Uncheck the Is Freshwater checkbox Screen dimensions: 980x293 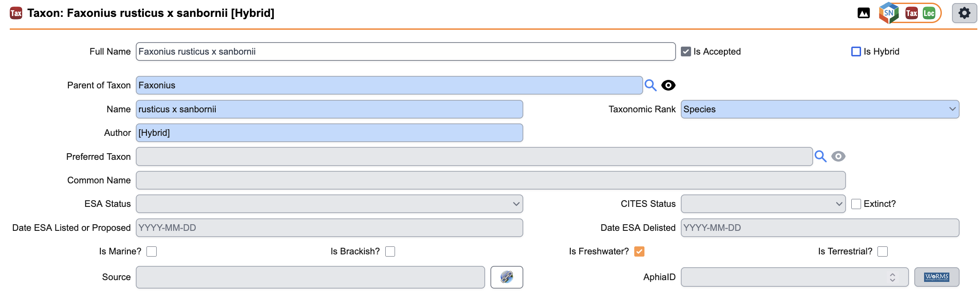(x=639, y=252)
